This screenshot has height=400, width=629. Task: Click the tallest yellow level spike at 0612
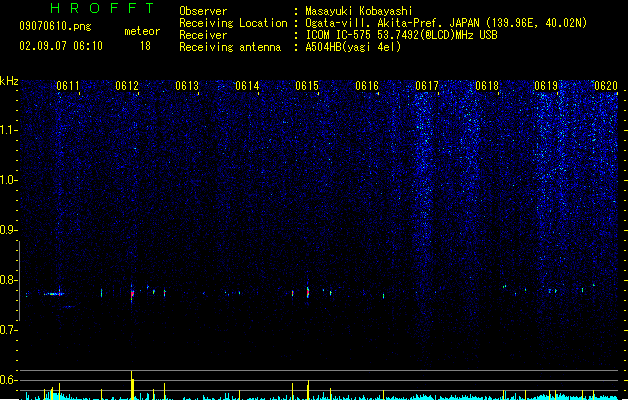[132, 385]
